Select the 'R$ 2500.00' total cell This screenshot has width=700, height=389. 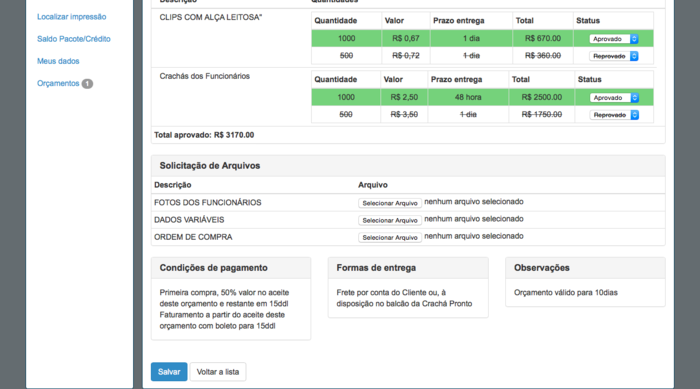(542, 97)
